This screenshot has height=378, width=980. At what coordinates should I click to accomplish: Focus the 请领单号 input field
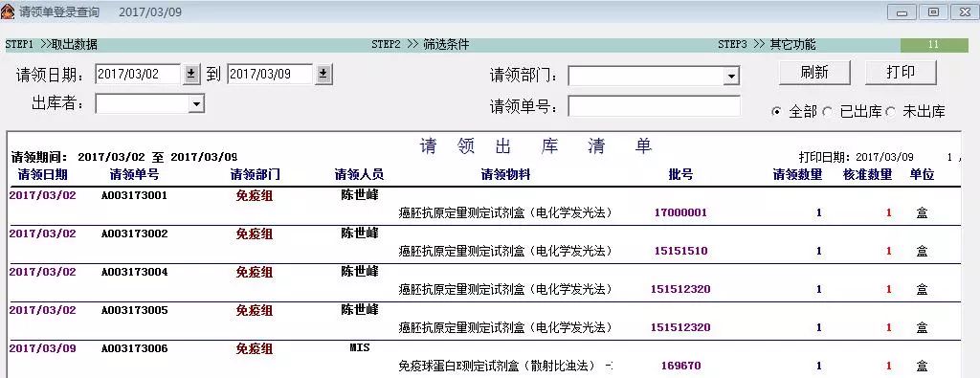[654, 105]
